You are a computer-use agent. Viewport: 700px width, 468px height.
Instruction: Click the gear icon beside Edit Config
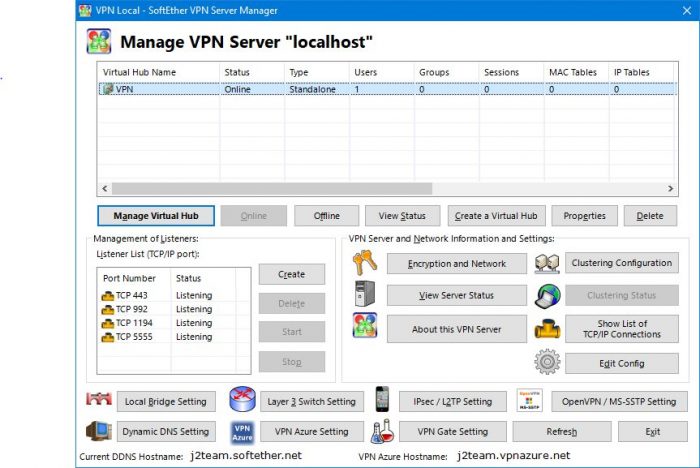[547, 362]
